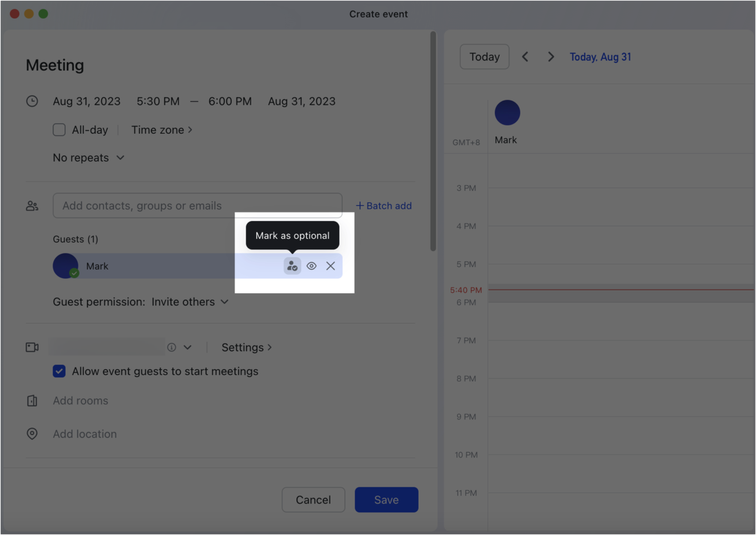Click the clock icon beside the event date
This screenshot has height=535, width=756.
[x=32, y=101]
